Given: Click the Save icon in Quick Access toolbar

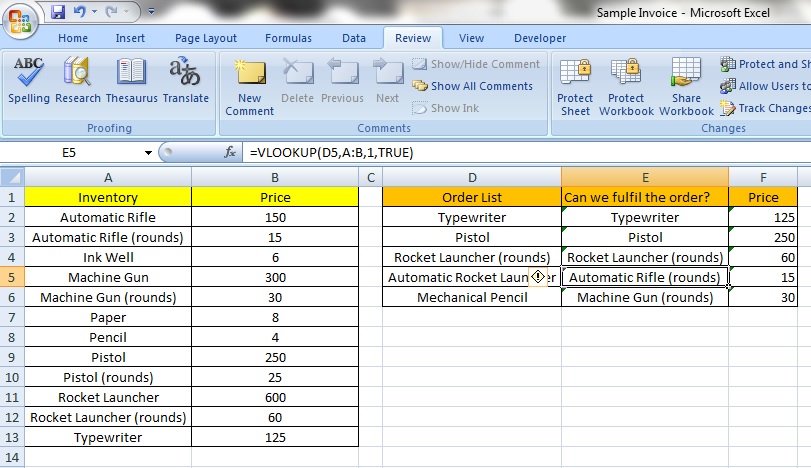Looking at the screenshot, I should pyautogui.click(x=57, y=13).
